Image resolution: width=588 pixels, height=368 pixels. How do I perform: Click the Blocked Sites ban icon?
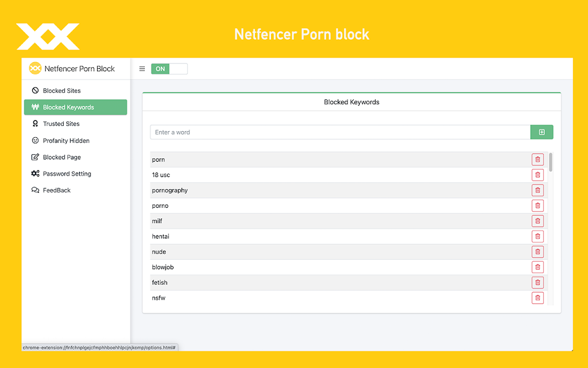(35, 90)
